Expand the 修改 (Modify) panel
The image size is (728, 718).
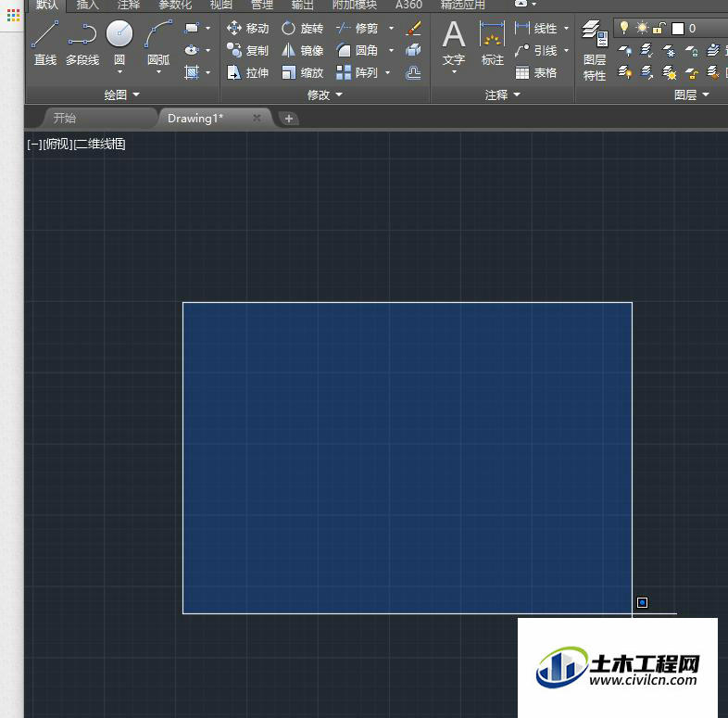point(324,94)
